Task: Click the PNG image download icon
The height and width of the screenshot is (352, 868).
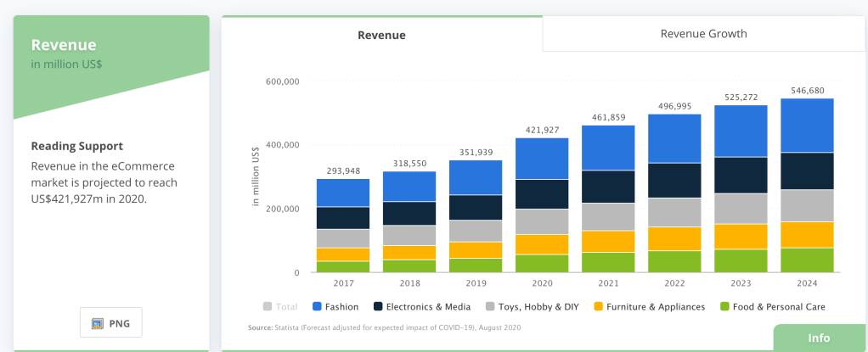Action: tap(98, 324)
